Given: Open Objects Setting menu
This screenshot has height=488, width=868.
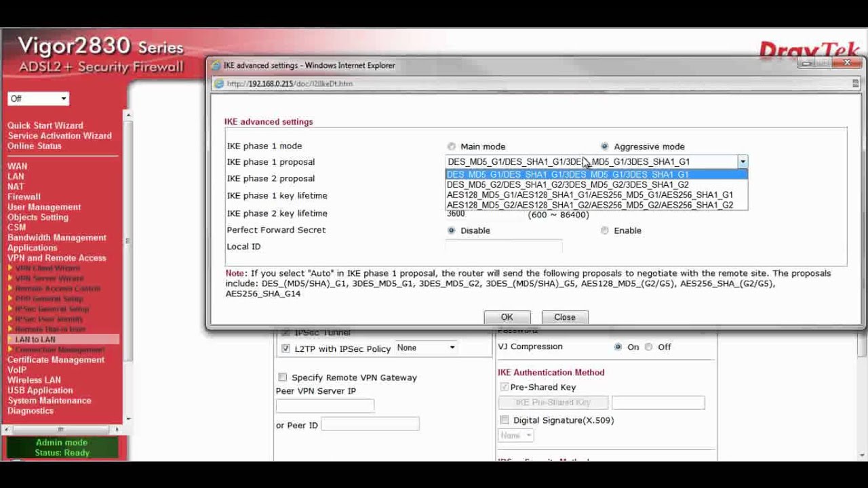Looking at the screenshot, I should [38, 217].
